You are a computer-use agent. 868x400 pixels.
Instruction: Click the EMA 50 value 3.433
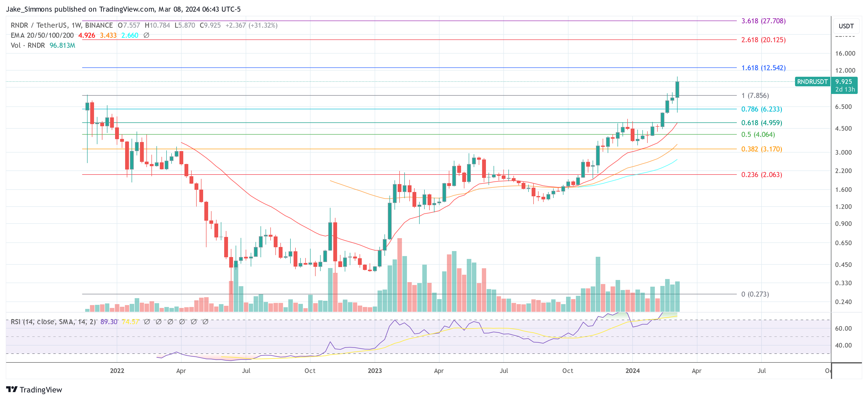tap(108, 35)
